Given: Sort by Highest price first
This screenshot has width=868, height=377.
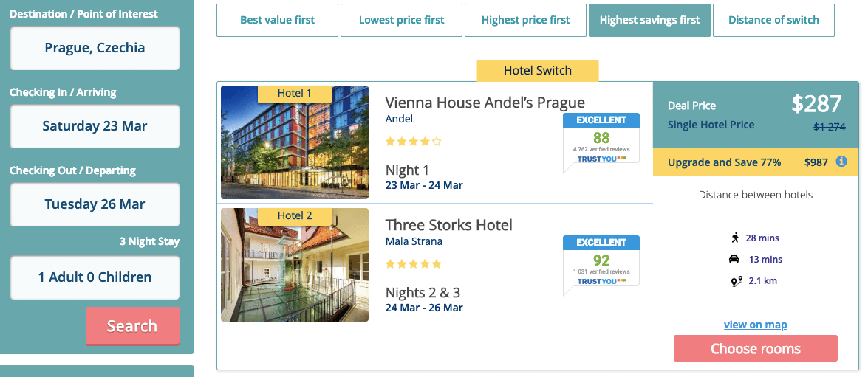Looking at the screenshot, I should pos(525,20).
